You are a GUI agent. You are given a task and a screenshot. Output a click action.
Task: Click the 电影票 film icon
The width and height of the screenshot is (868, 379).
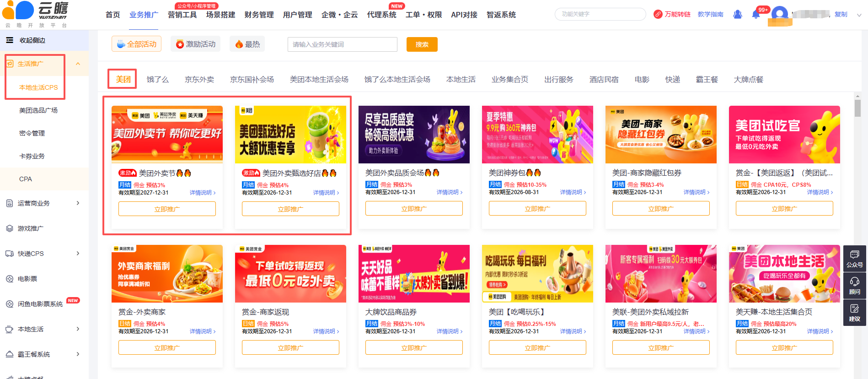pos(10,279)
